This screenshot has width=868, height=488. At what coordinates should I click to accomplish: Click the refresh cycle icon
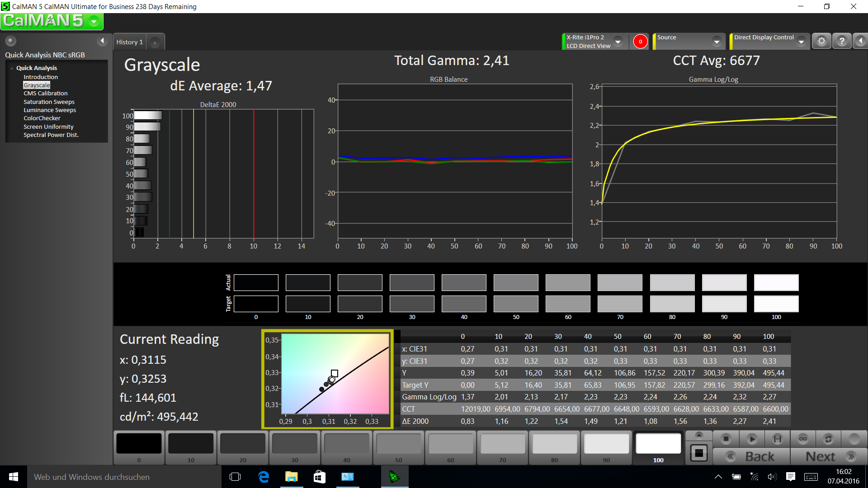point(828,439)
